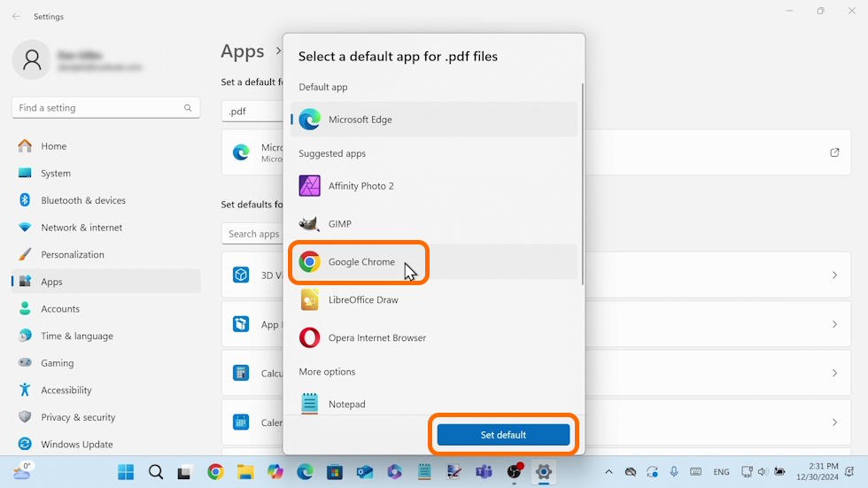Open taskbar Search
This screenshot has height=488, width=868.
(156, 472)
